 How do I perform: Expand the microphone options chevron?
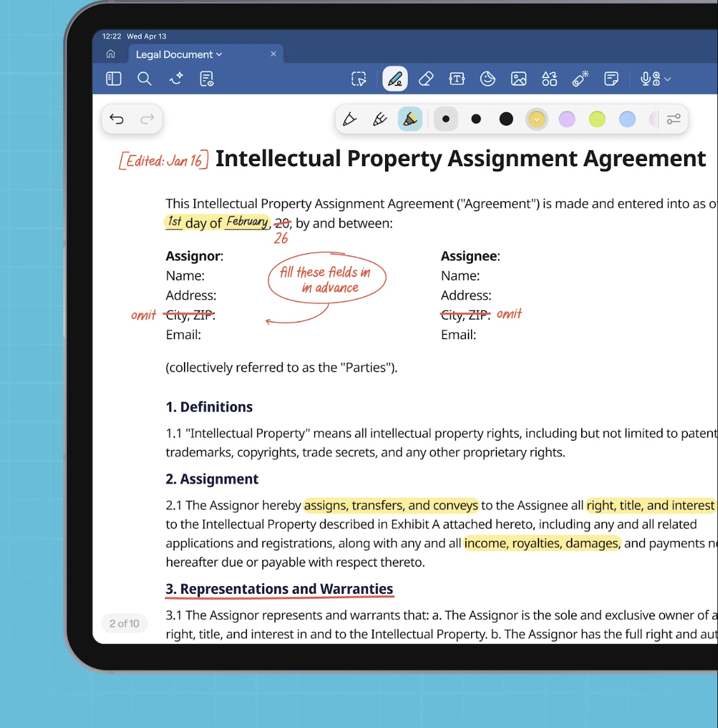click(667, 80)
